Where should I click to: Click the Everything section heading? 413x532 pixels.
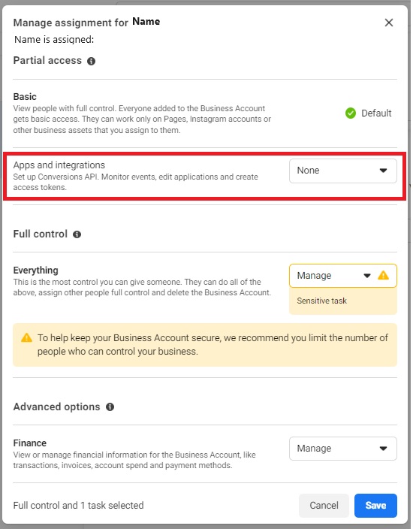pyautogui.click(x=35, y=271)
